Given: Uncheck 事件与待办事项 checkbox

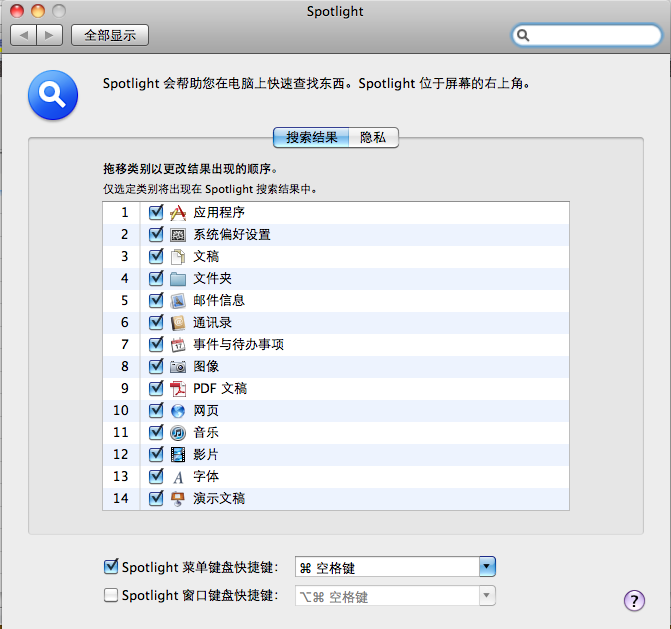Looking at the screenshot, I should point(156,344).
